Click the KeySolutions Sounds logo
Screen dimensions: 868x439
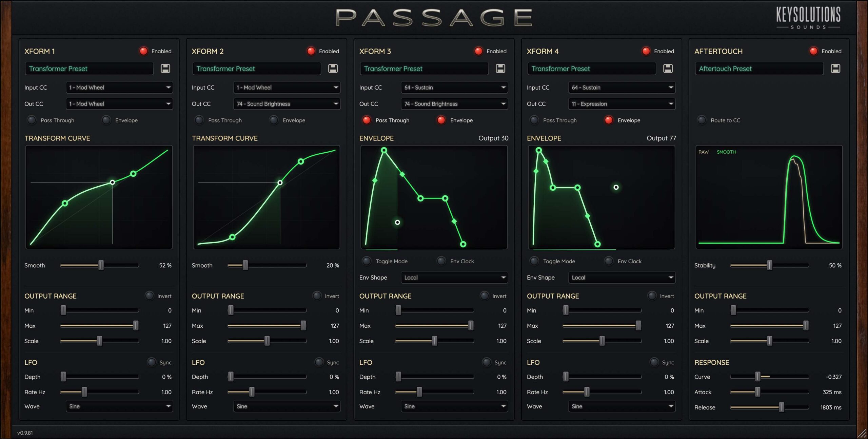point(808,18)
